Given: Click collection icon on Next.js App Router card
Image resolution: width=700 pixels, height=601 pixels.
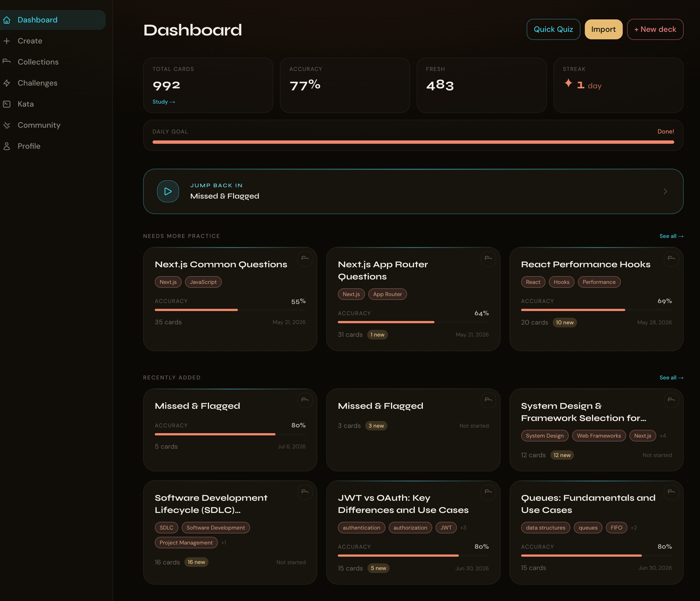Looking at the screenshot, I should (x=488, y=258).
